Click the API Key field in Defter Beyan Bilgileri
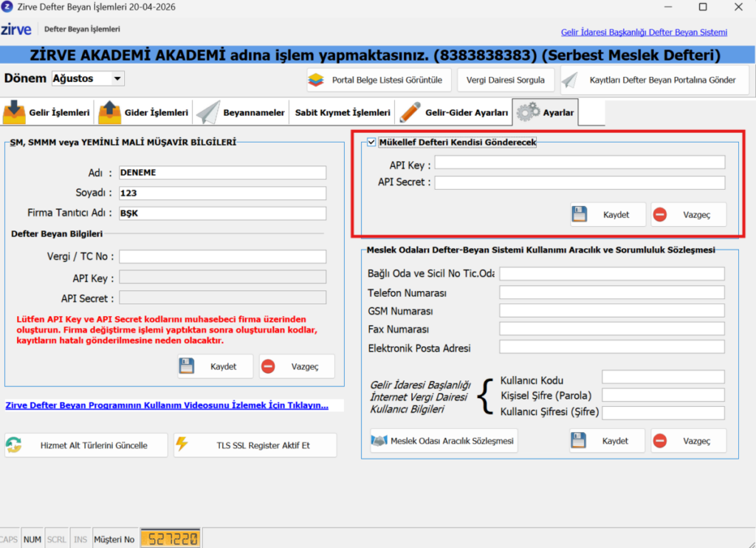 tap(223, 277)
